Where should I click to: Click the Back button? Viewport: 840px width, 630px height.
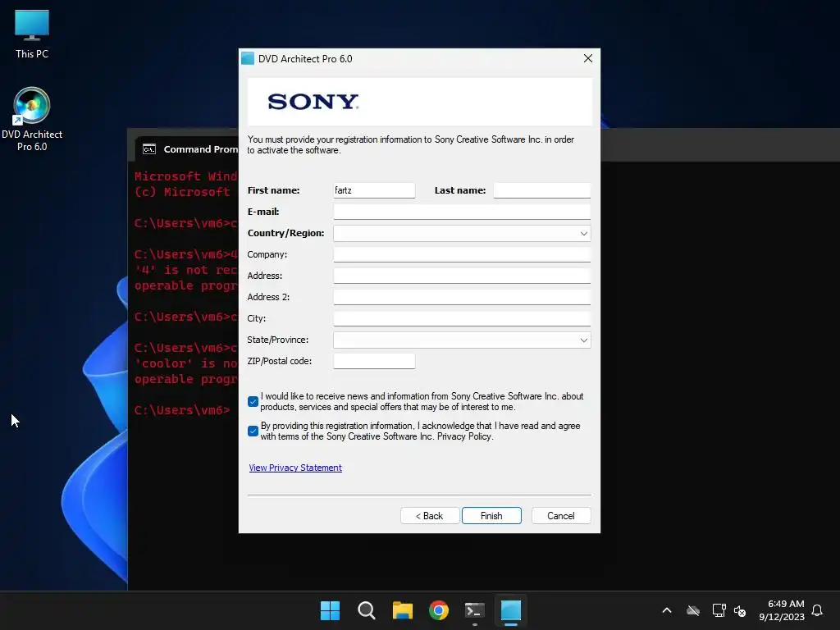coord(430,515)
